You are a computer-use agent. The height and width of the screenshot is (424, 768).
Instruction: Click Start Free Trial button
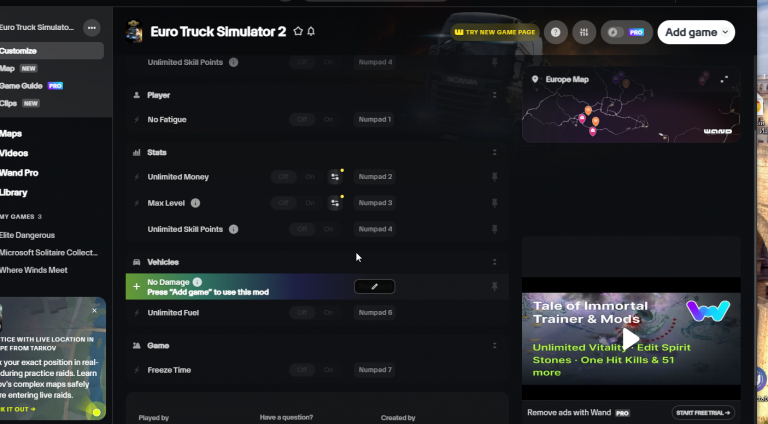(703, 413)
